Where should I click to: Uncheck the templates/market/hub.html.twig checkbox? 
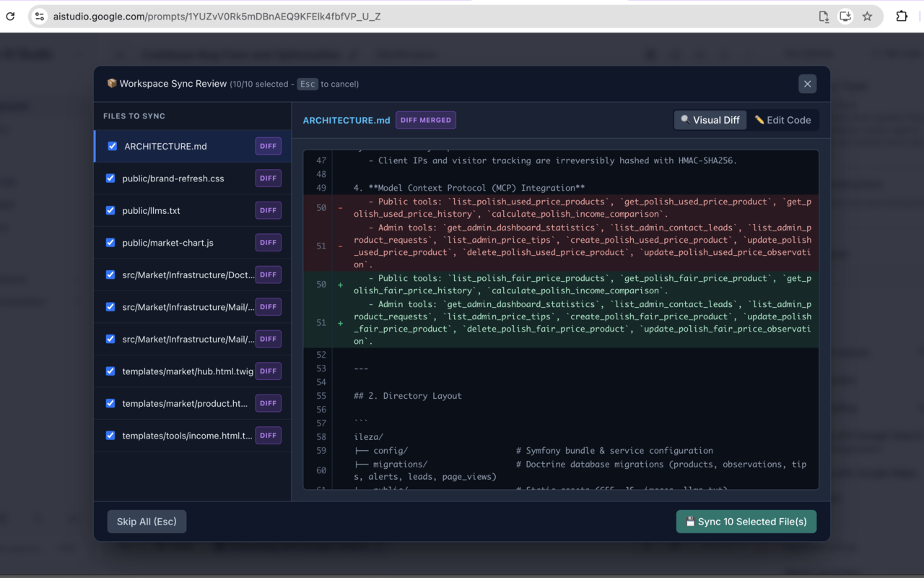coord(110,371)
